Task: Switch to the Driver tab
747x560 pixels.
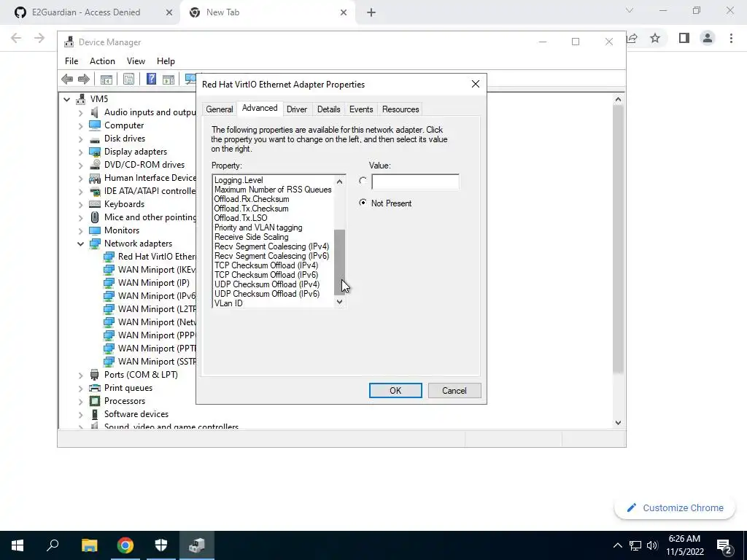Action: 297,109
